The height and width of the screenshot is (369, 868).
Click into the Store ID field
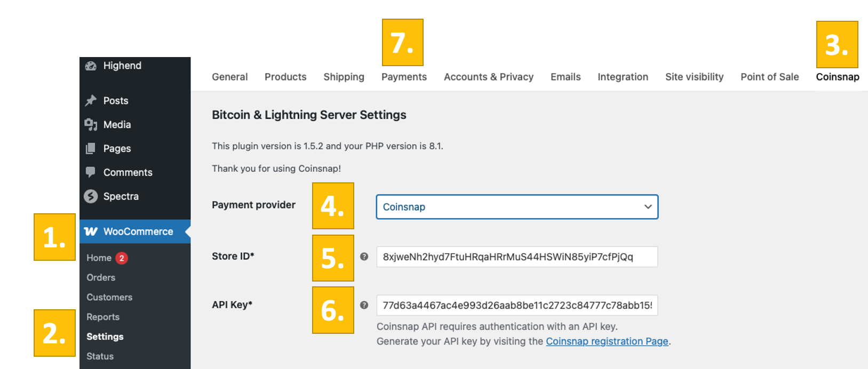pyautogui.click(x=516, y=257)
